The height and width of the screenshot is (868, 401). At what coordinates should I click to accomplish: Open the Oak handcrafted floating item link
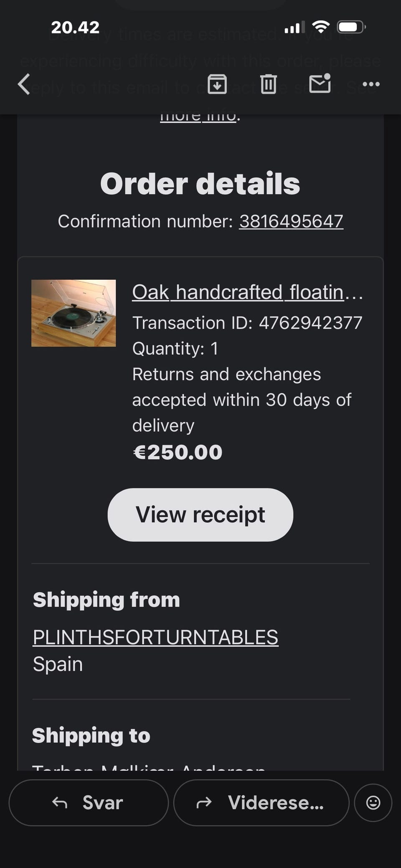click(x=246, y=292)
